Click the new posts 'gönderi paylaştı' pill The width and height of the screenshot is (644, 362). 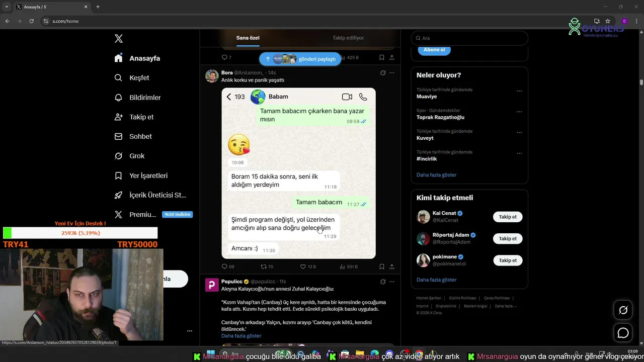coord(300,59)
